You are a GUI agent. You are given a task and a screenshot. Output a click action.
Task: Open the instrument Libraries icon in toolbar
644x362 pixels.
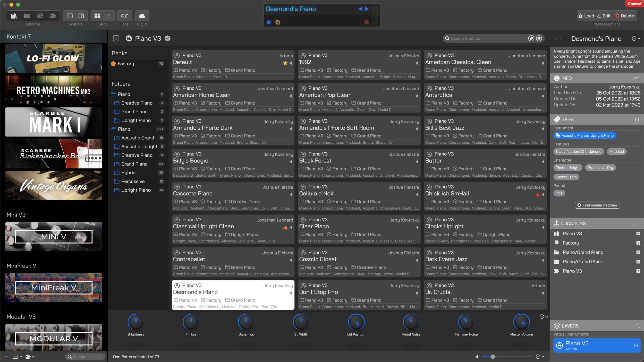point(14,16)
